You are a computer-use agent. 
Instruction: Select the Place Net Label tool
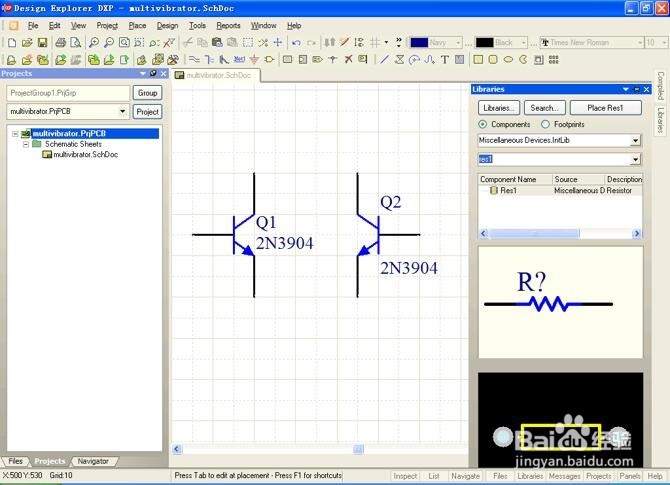tap(239, 59)
